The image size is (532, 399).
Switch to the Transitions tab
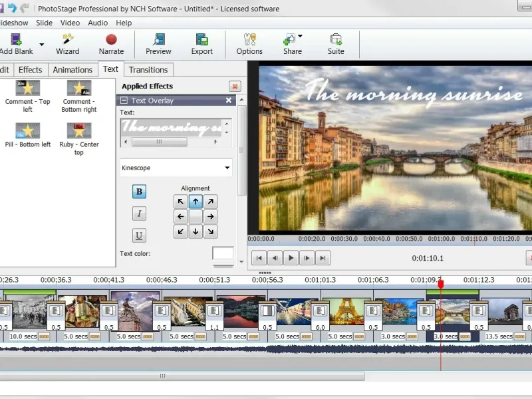pos(148,70)
